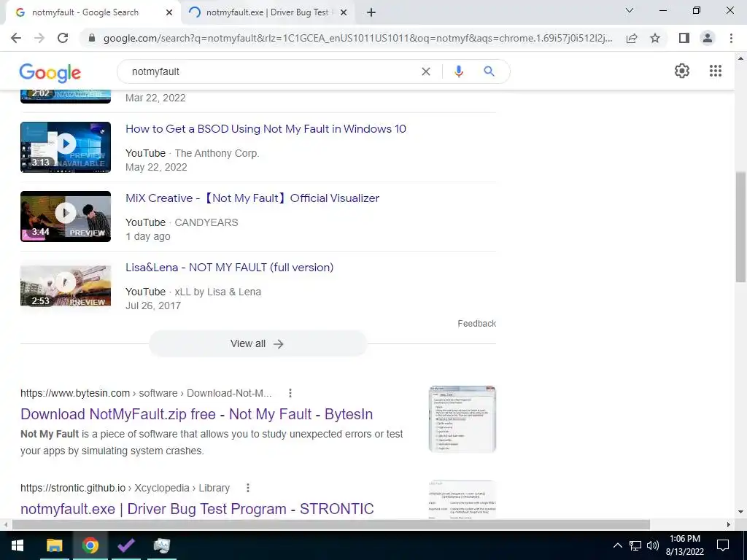Screen dimensions: 747x560
Task: Click the browser forward arrow
Action: coord(39,38)
